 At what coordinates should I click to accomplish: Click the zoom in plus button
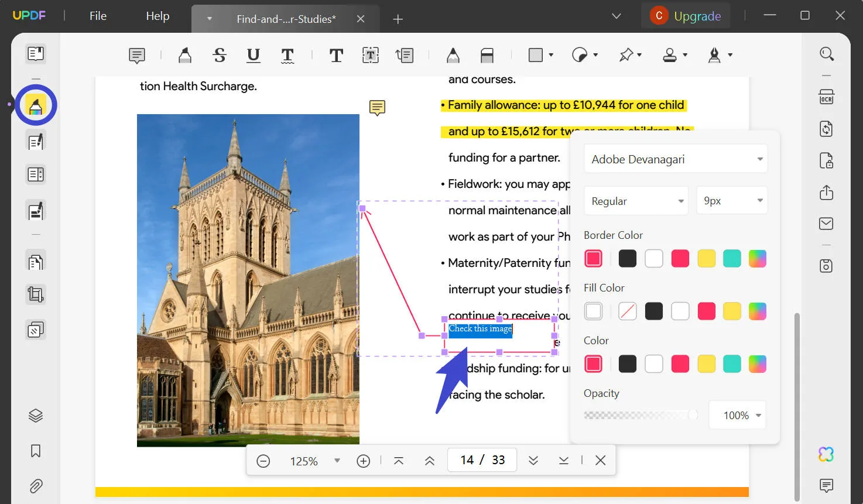pyautogui.click(x=363, y=461)
